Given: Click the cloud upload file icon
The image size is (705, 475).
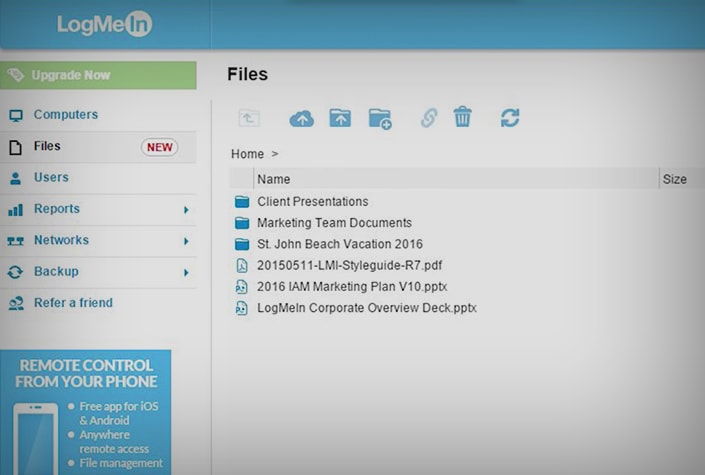Looking at the screenshot, I should pyautogui.click(x=302, y=119).
